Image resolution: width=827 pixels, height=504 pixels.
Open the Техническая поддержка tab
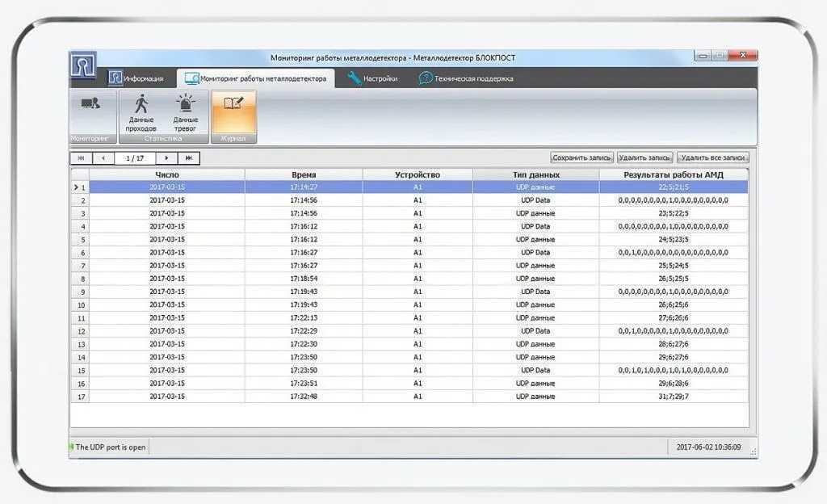pos(466,78)
